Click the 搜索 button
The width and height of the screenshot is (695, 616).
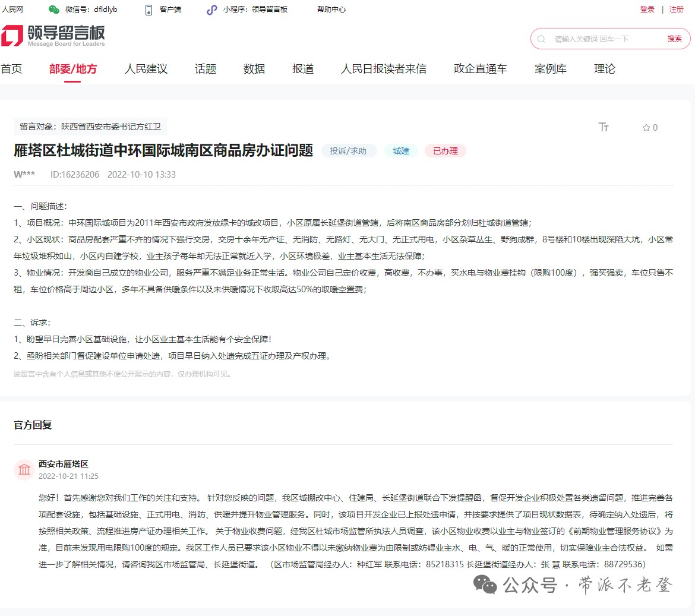(674, 39)
